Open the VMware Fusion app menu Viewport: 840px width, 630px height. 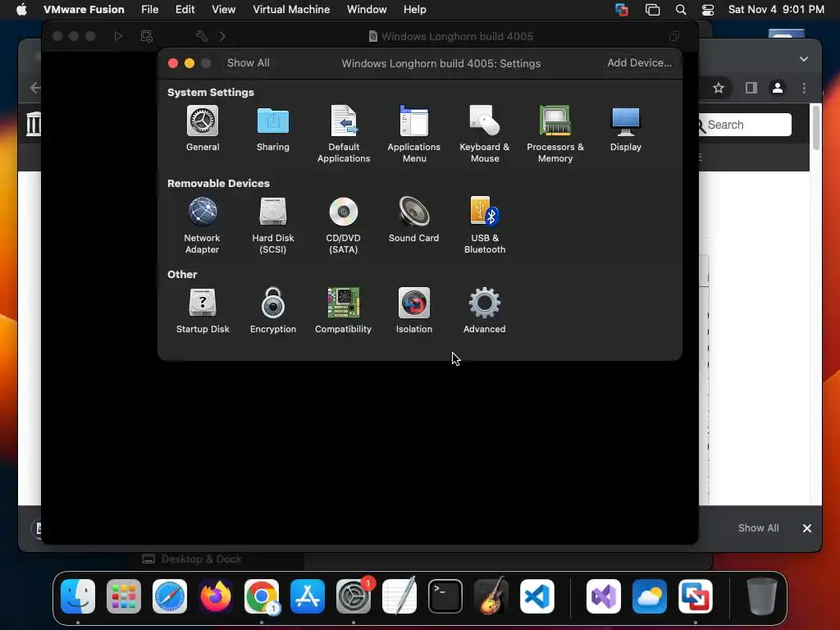[84, 9]
